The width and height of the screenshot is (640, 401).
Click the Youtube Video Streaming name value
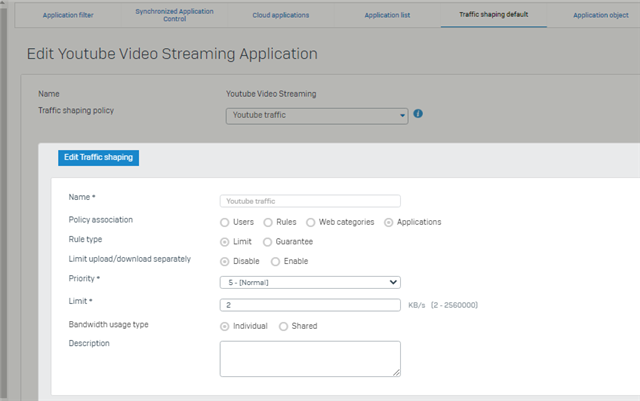click(x=271, y=94)
